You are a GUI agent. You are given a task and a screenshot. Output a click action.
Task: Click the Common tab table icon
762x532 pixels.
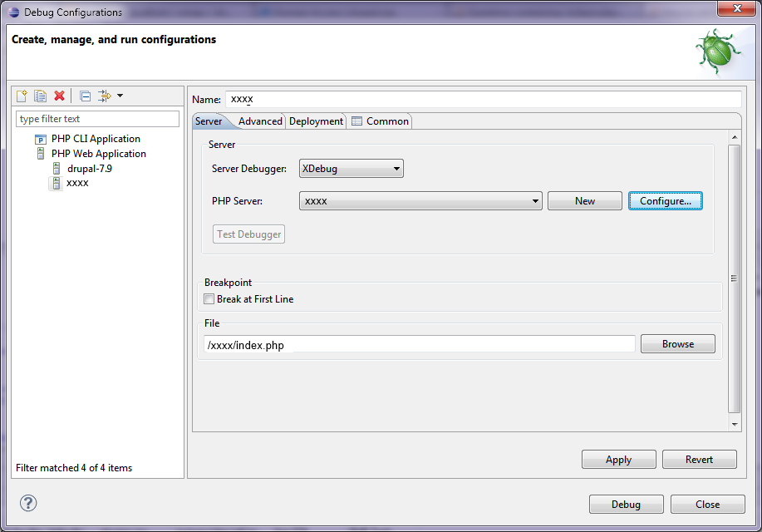click(356, 121)
